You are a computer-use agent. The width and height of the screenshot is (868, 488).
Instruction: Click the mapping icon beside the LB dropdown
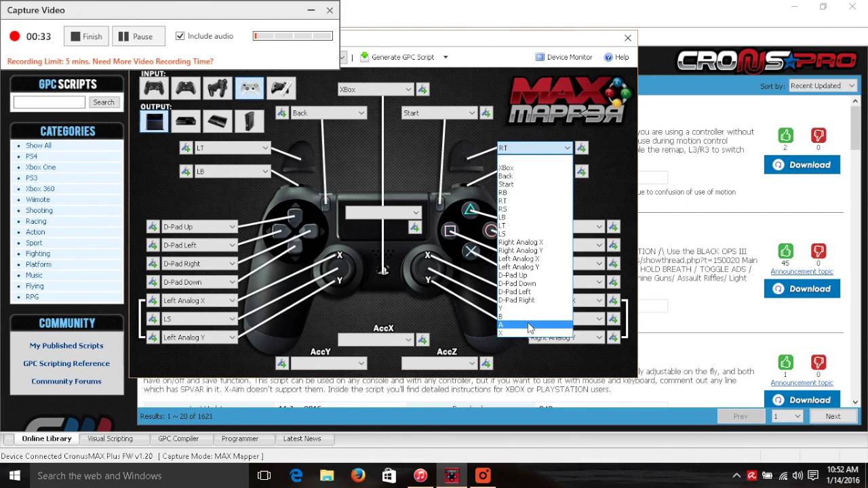pyautogui.click(x=186, y=171)
